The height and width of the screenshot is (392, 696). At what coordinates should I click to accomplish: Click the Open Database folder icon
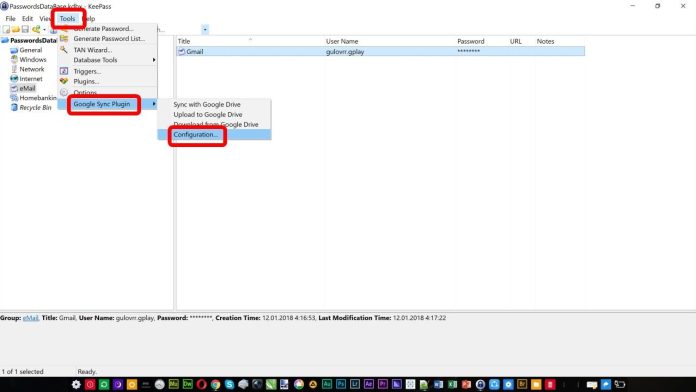[16, 29]
